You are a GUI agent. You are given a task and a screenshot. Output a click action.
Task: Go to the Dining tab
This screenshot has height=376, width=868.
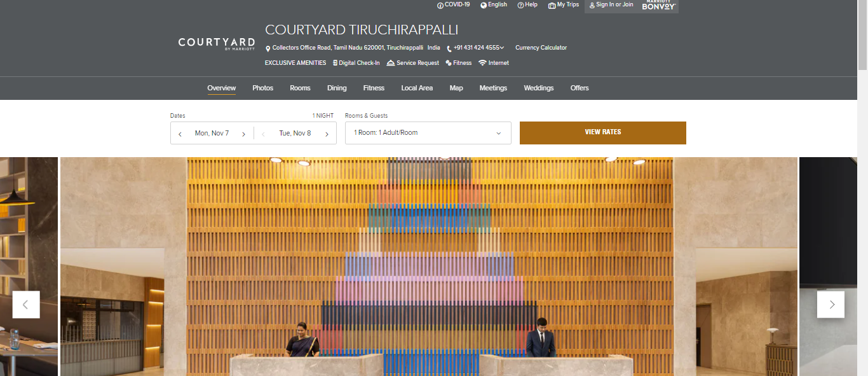pos(337,88)
